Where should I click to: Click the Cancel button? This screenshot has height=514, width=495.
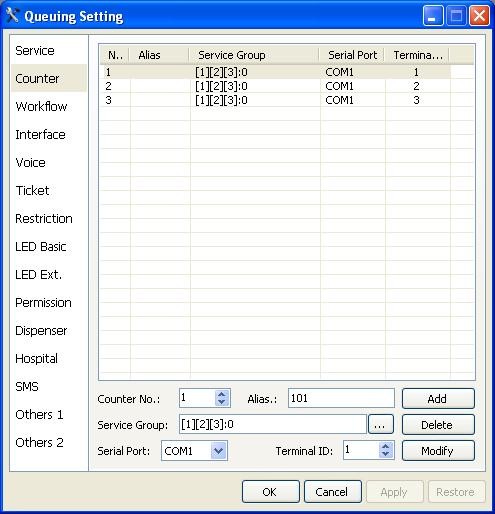(333, 492)
